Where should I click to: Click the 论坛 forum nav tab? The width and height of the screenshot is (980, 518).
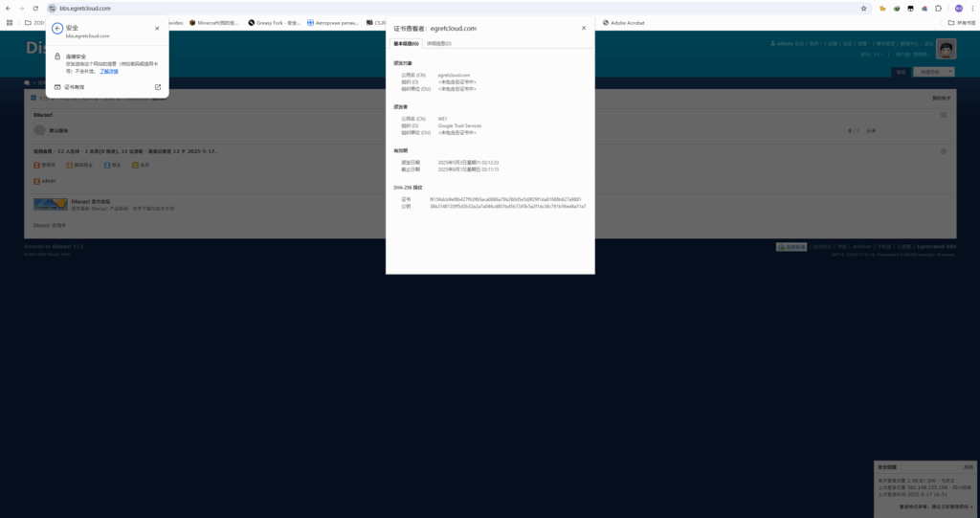pos(901,72)
